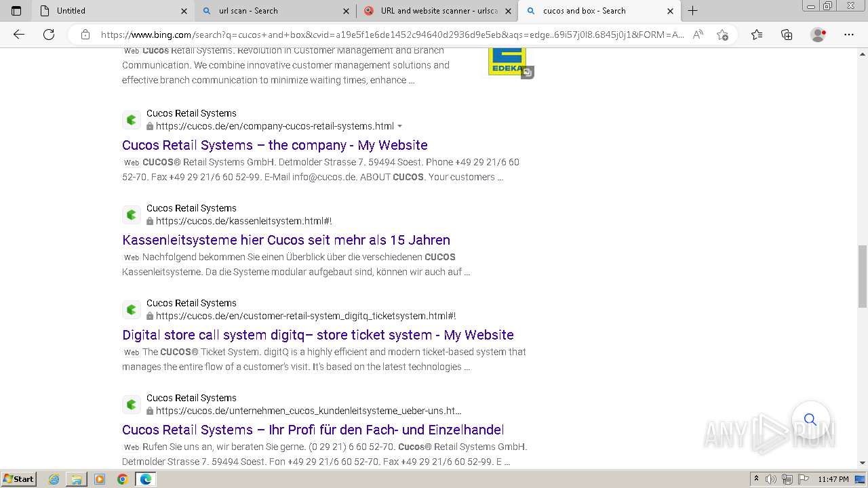Close the Untitled tab
This screenshot has height=488, width=868.
click(184, 11)
